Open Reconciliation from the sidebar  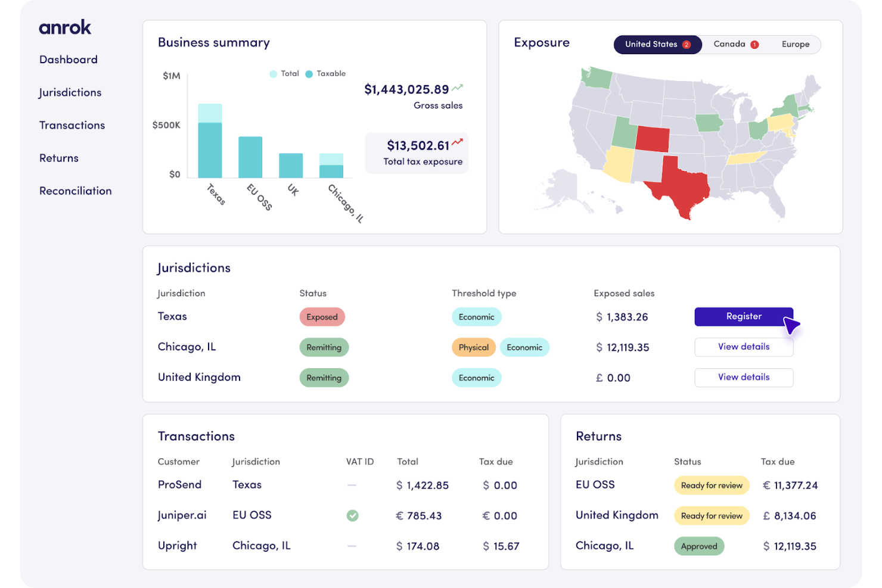coord(75,191)
